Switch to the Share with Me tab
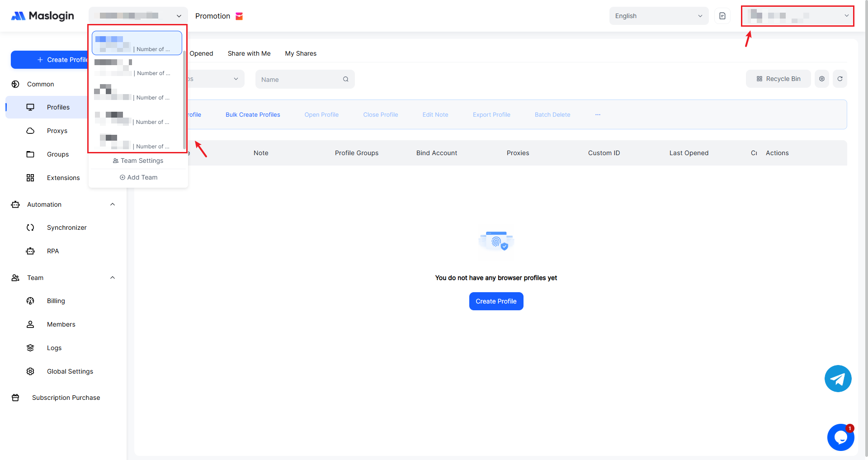 pos(249,53)
